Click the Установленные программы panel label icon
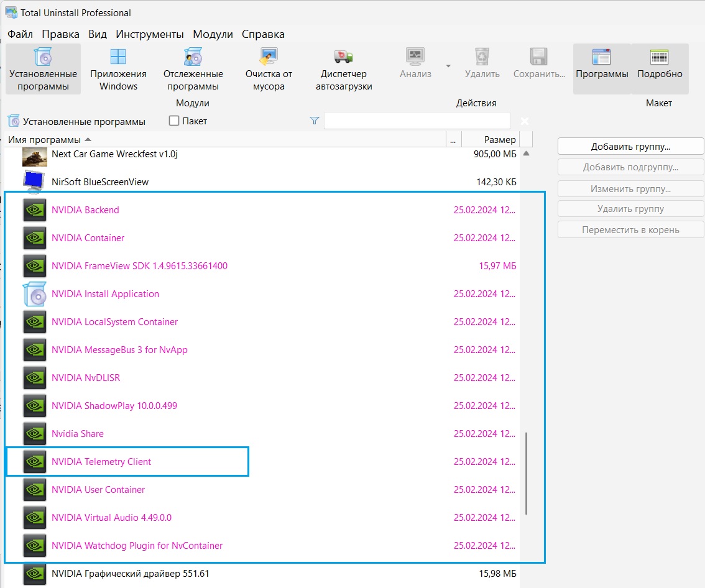This screenshot has height=588, width=705. 14,121
